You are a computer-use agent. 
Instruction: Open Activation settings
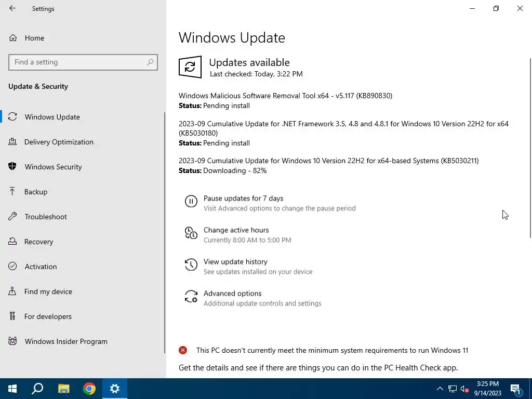tap(41, 267)
